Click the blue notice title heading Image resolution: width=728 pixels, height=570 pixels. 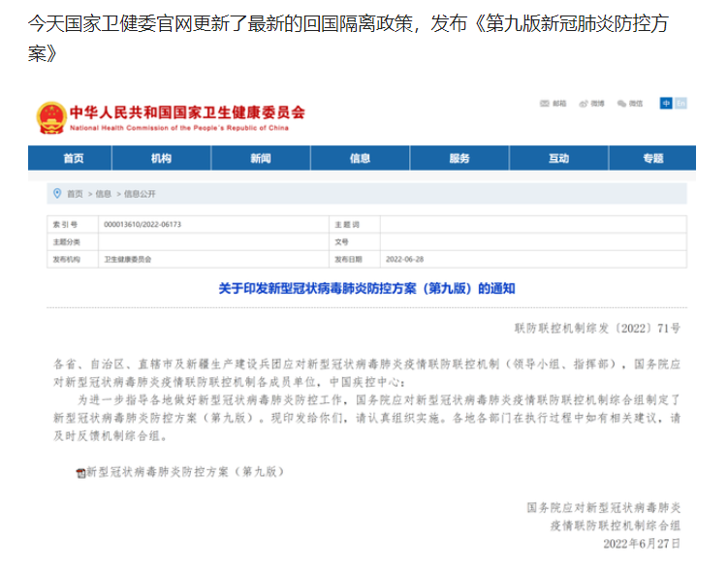pos(367,288)
